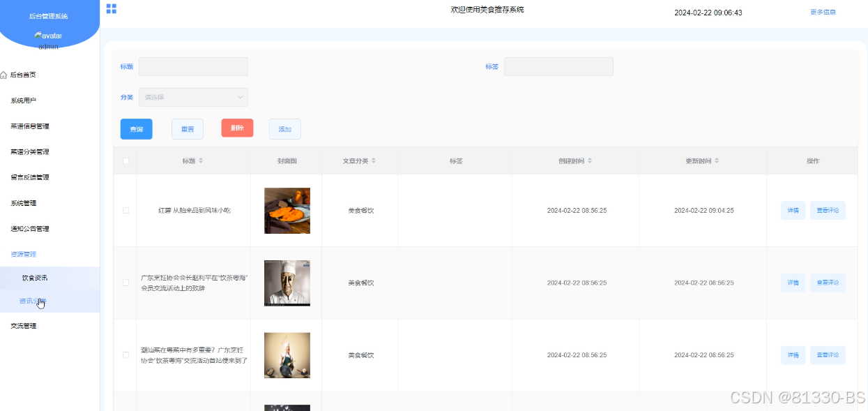The image size is (868, 411).
Task: Click the home icon beside 后台首页
Action: click(x=3, y=75)
